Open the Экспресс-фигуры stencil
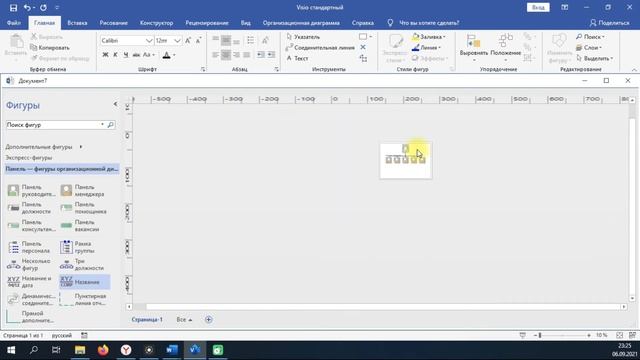Image resolution: width=640 pixels, height=360 pixels. (x=29, y=158)
